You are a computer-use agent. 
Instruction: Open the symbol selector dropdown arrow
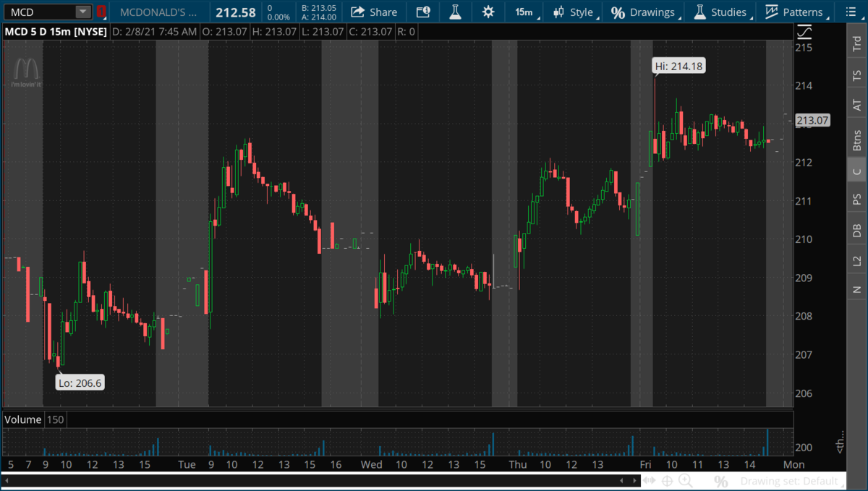83,12
